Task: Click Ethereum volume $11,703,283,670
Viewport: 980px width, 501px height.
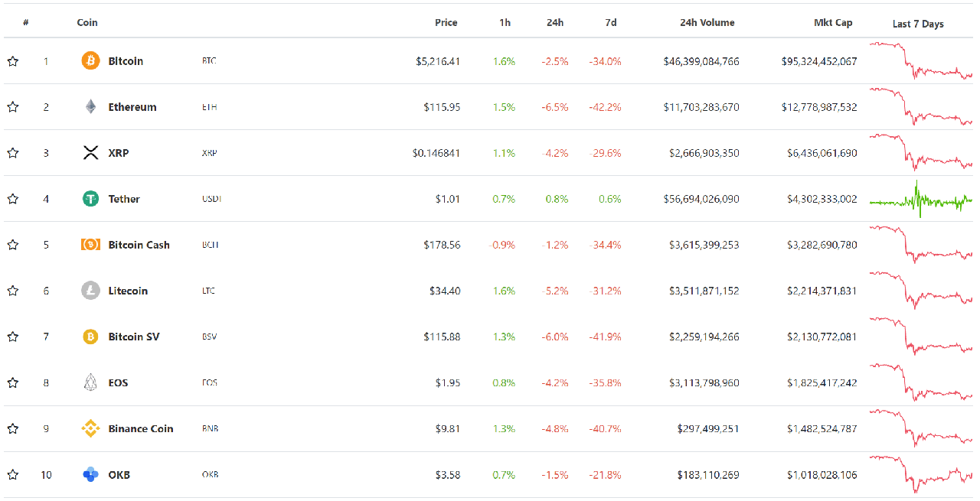Action: 701,107
